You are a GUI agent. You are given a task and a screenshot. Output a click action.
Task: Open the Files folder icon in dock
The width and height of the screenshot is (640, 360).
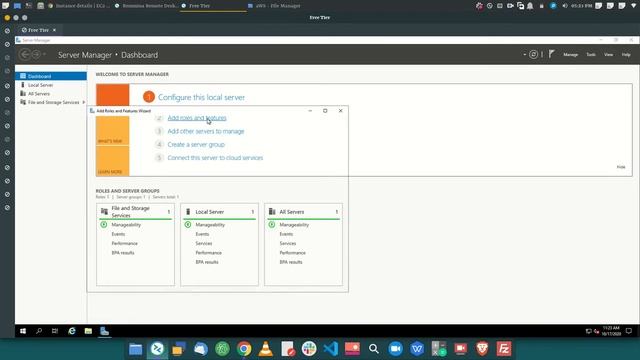point(136,349)
